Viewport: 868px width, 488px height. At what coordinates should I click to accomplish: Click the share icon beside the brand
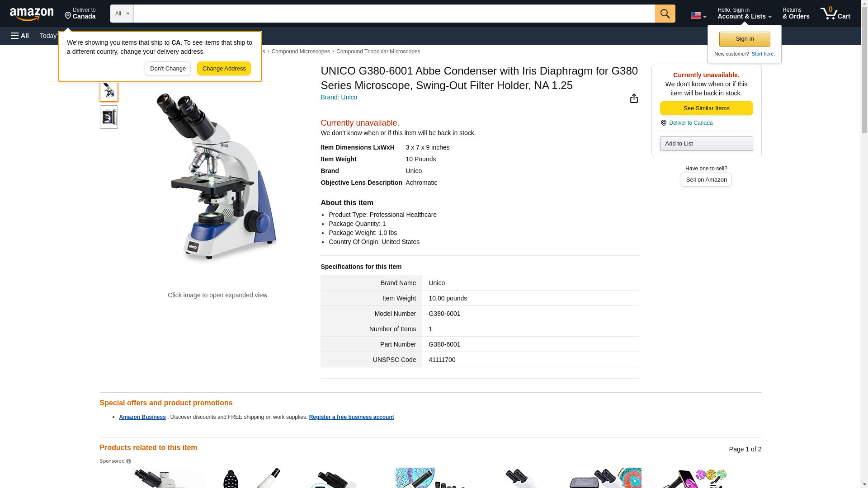click(634, 98)
